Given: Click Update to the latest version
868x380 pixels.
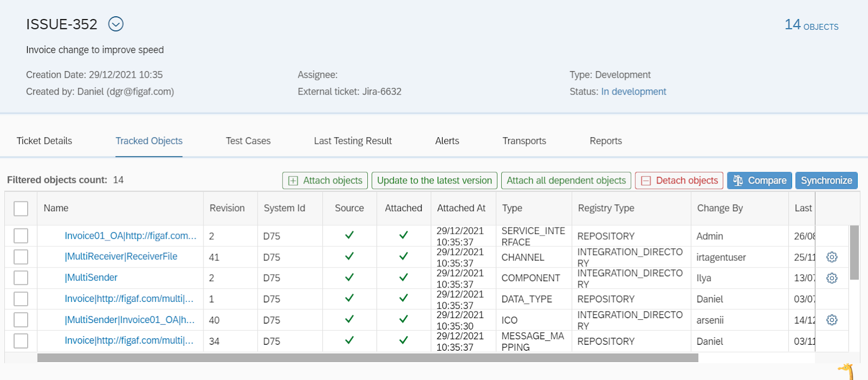Looking at the screenshot, I should click(x=435, y=180).
